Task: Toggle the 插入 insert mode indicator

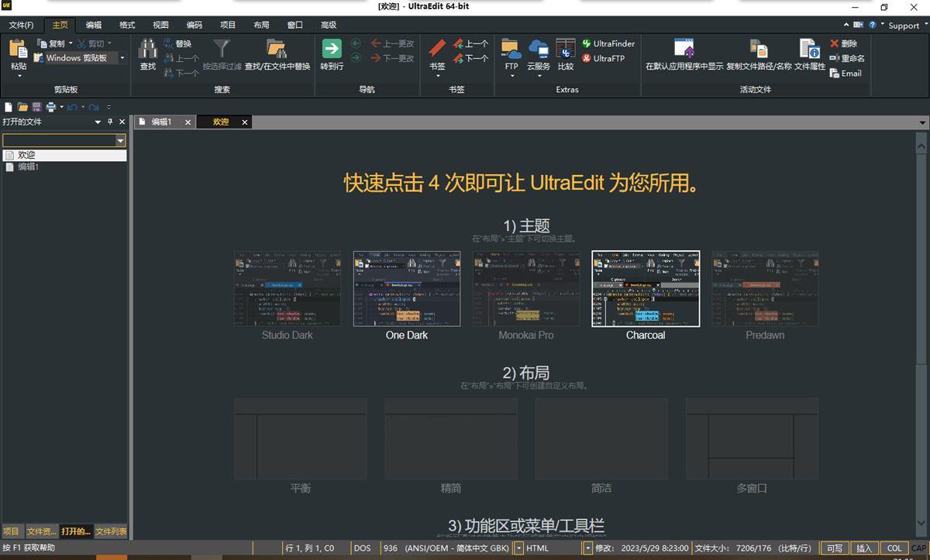Action: click(863, 548)
